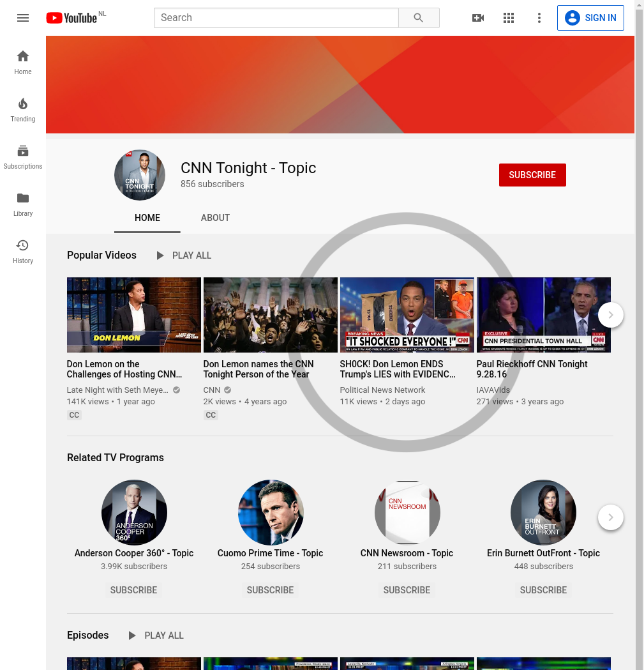Open History from the sidebar
644x670 pixels.
23,251
